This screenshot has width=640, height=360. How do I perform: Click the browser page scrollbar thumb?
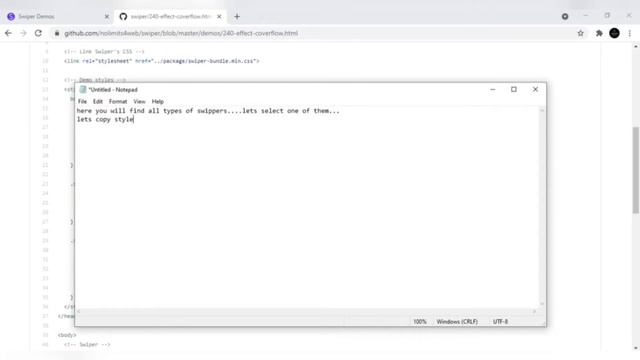pos(636,169)
